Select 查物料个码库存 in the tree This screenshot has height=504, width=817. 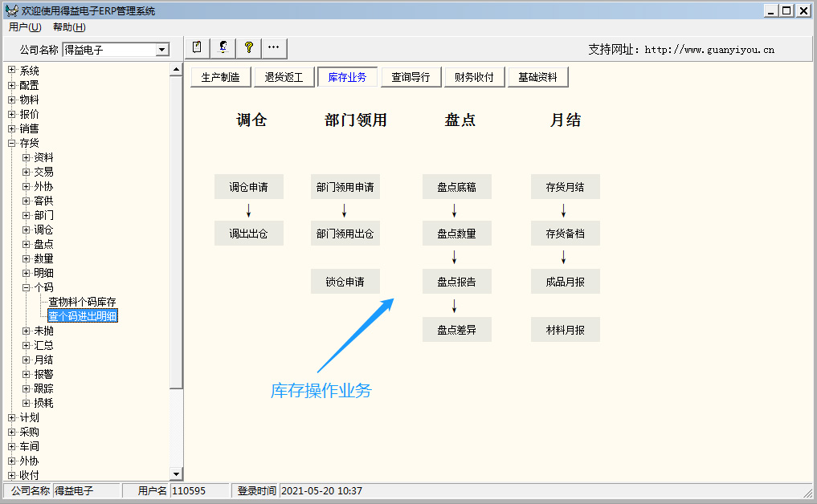(82, 302)
